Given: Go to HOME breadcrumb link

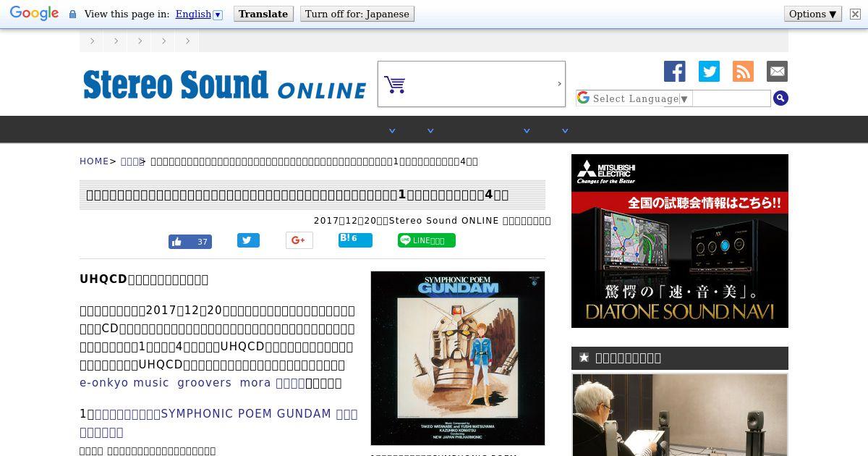Looking at the screenshot, I should pos(94,161).
